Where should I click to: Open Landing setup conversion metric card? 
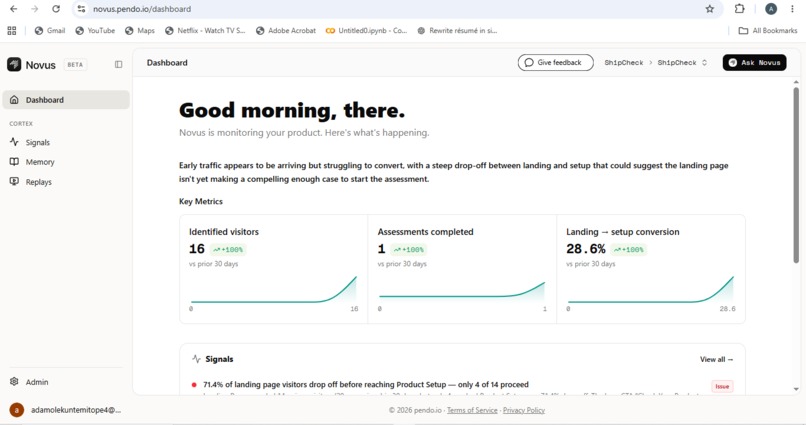pos(651,269)
